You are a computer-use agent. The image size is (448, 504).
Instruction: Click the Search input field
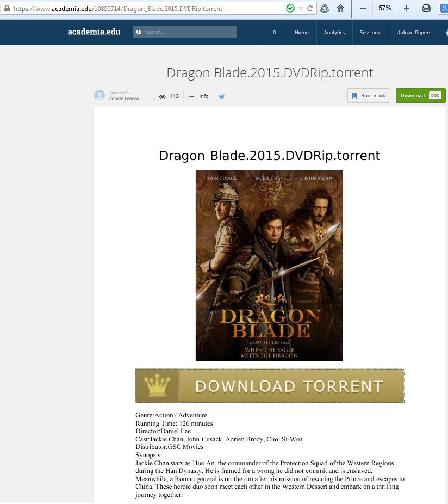[x=185, y=32]
